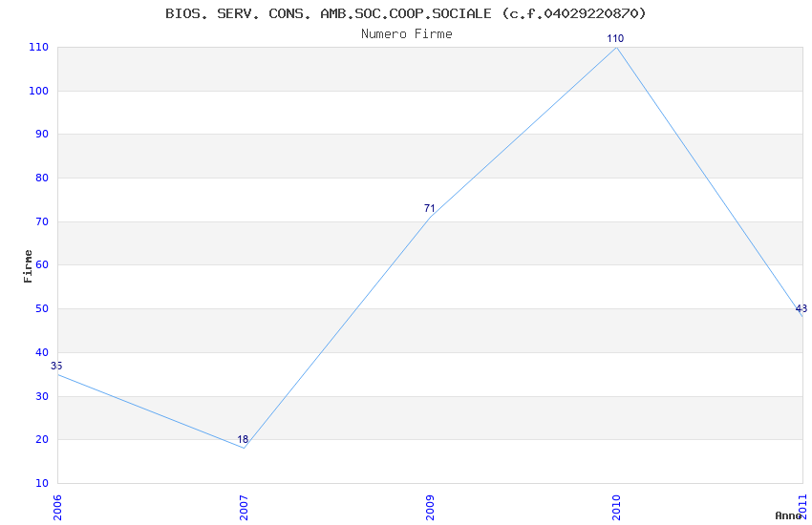This screenshot has width=812, height=525.
Task: Click the chart title BIOS. SERV. CONS. AMB.SOC.COOP.SOCIALE
Action: [x=405, y=13]
